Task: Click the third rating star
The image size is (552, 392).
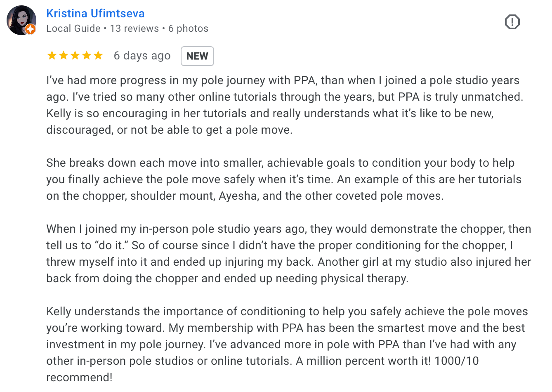Action: click(75, 55)
